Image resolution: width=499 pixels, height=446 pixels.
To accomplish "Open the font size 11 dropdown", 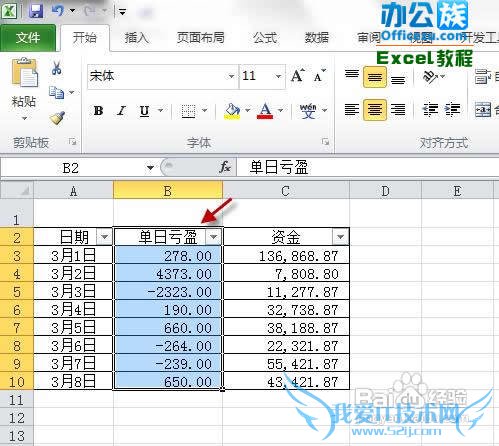I will pyautogui.click(x=278, y=76).
